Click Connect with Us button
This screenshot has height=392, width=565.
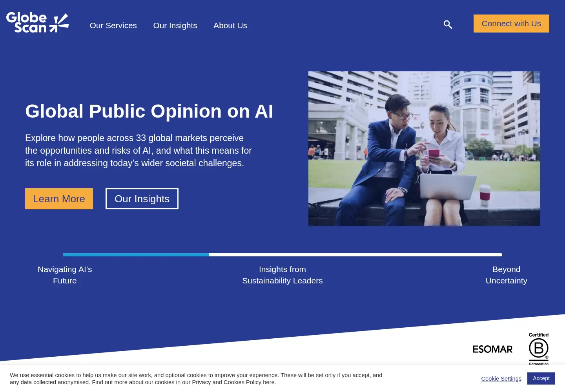pos(511,24)
